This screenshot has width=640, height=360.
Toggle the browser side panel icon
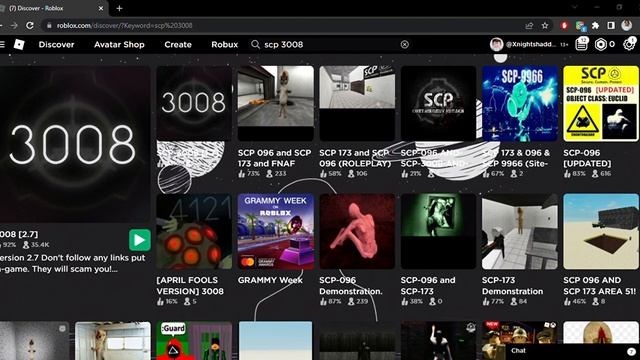pyautogui.click(x=611, y=25)
